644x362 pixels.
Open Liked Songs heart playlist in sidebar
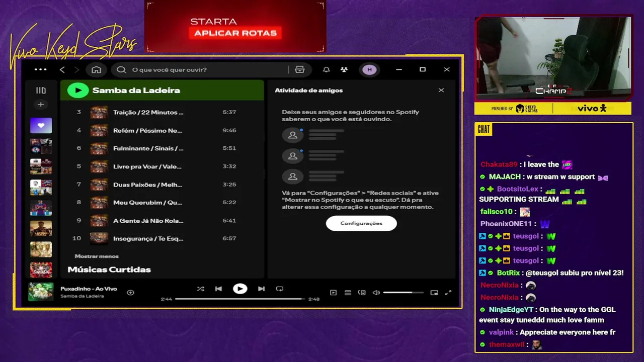(x=41, y=125)
